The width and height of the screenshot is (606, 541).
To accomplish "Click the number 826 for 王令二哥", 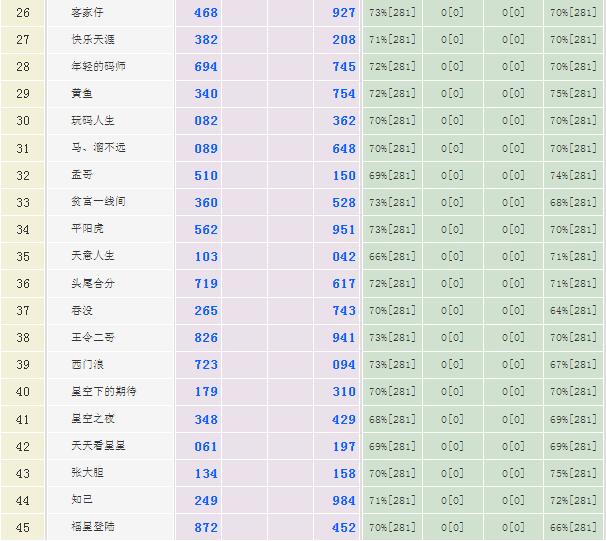I will point(205,337).
